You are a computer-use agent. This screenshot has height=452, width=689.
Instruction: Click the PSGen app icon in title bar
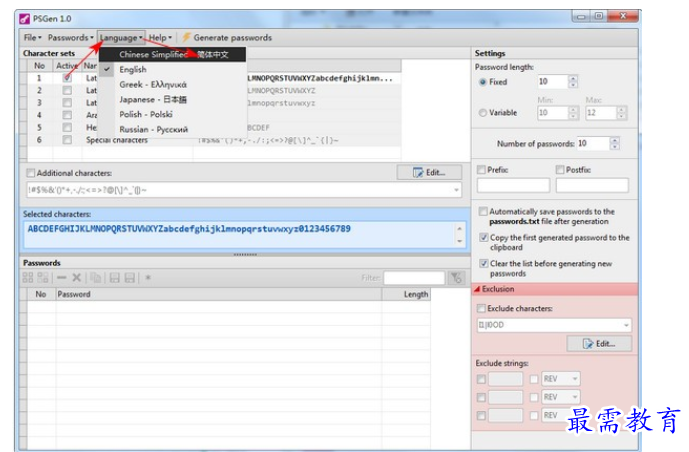coord(25,19)
